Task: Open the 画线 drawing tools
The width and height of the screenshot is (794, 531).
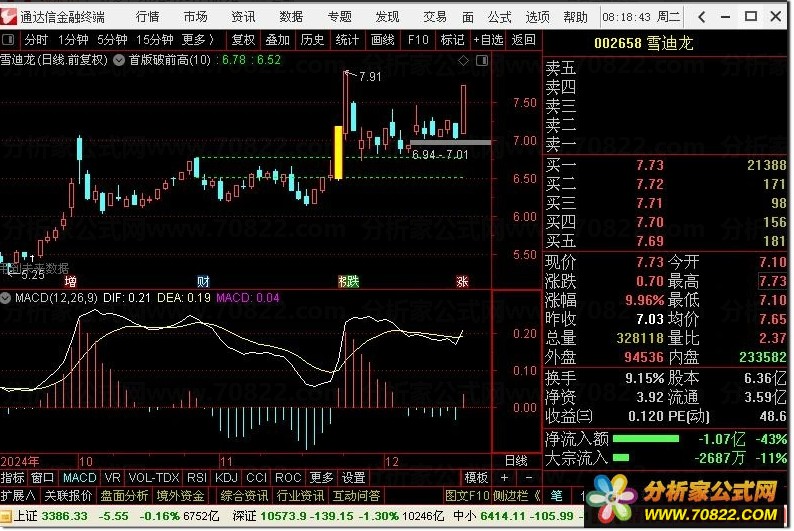Action: click(382, 39)
